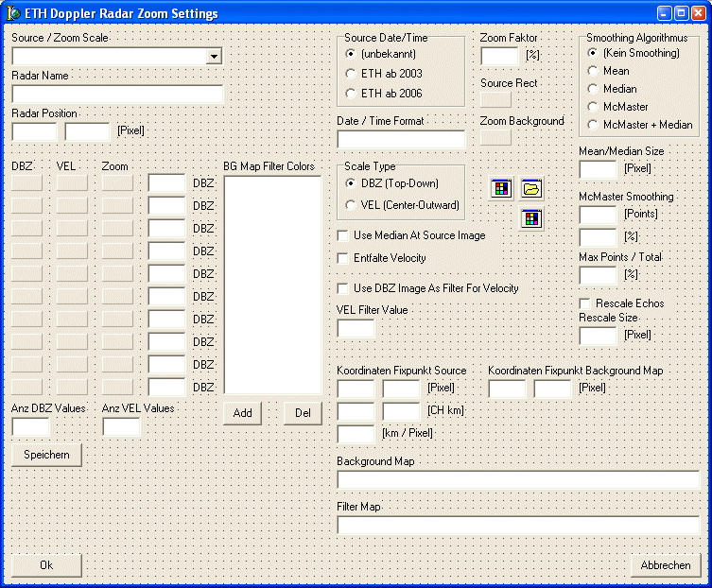Select the 'ETH ab 2003' source date option
712x588 pixels.
point(351,73)
